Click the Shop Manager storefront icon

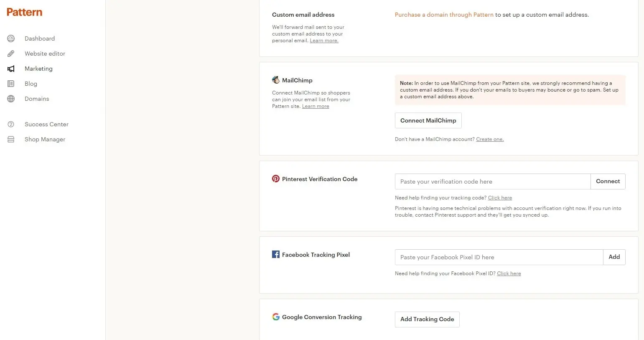pos(11,139)
